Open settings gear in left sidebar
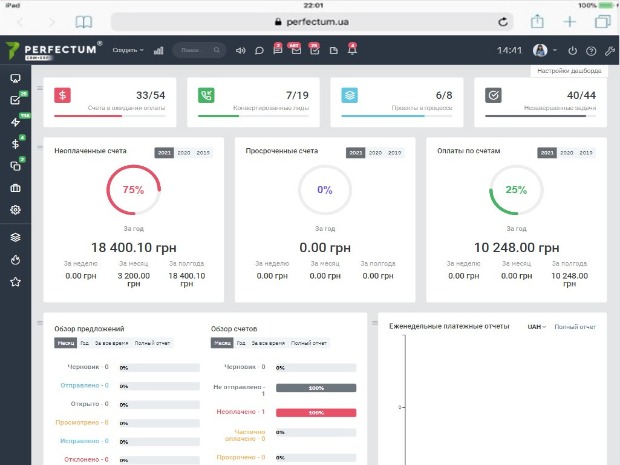This screenshot has height=465, width=620. click(15, 210)
